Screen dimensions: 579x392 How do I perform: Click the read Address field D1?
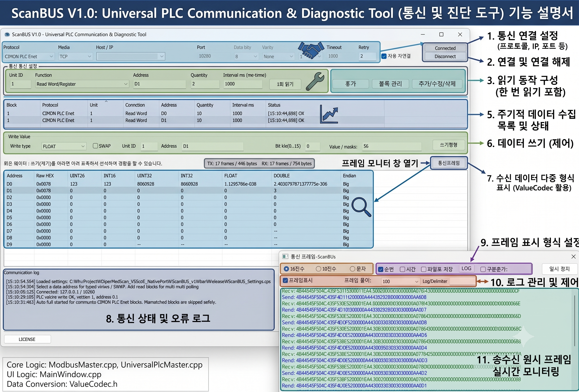click(x=159, y=84)
